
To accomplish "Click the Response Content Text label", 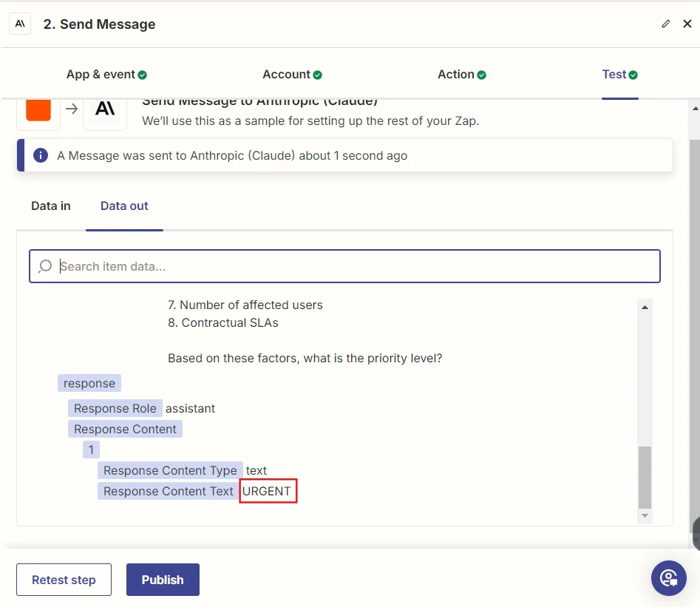I will tap(168, 491).
